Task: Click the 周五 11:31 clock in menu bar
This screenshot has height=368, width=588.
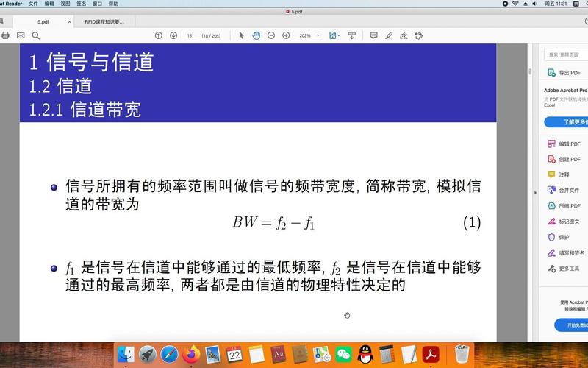Action: coord(556,4)
